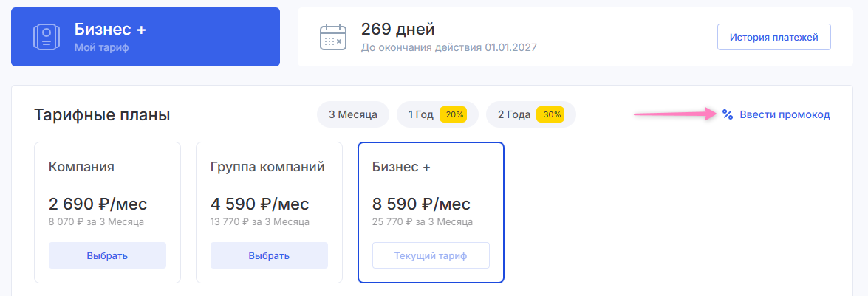
Task: Click the Тарифные планы heading
Action: (x=102, y=115)
